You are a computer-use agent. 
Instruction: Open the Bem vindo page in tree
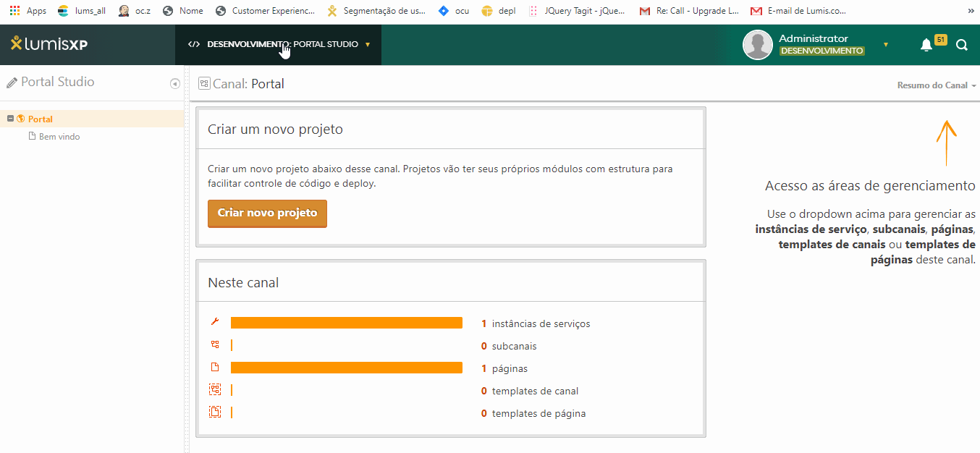59,136
